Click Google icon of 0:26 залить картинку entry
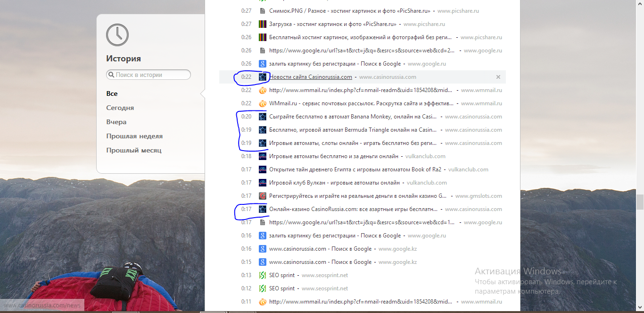This screenshot has height=313, width=644. [263, 64]
